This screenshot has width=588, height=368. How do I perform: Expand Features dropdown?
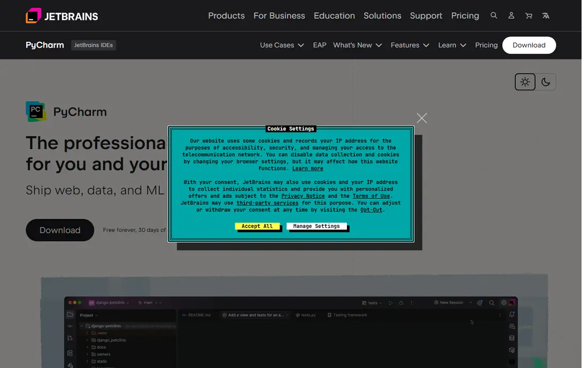click(x=410, y=45)
